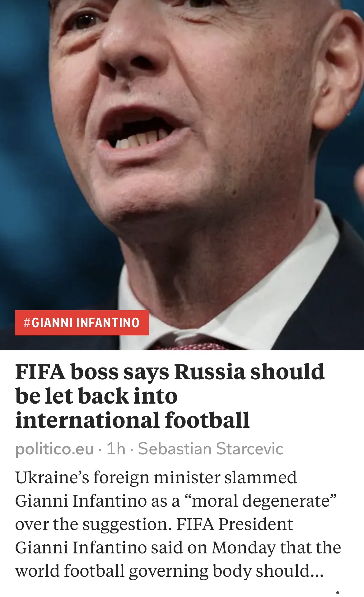Tap the #GIANNI INFANTINO hashtag tag
Screen dimensions: 364x597
(x=82, y=323)
